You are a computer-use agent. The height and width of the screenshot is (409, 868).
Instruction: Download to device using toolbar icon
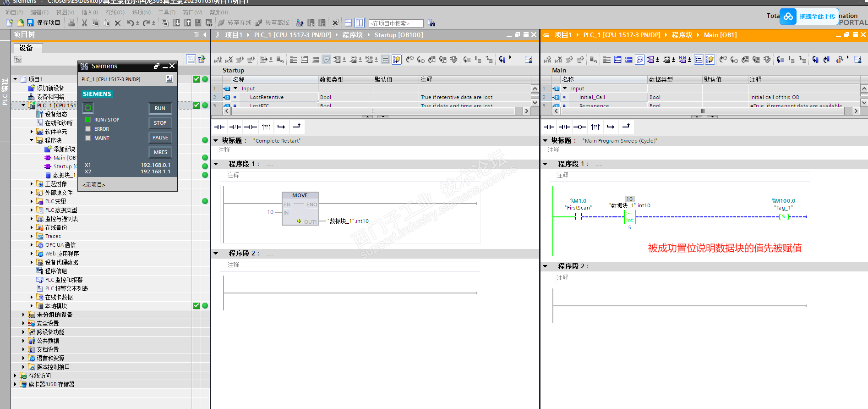[176, 23]
